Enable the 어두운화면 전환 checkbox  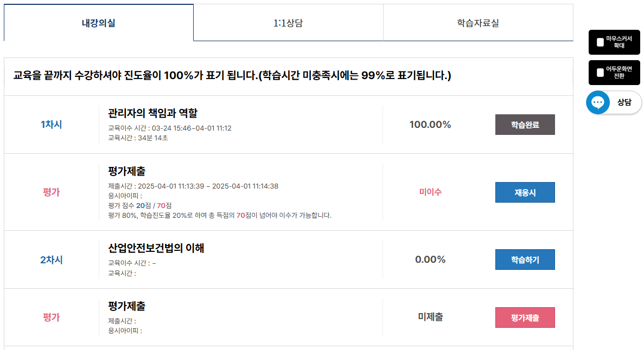click(600, 73)
